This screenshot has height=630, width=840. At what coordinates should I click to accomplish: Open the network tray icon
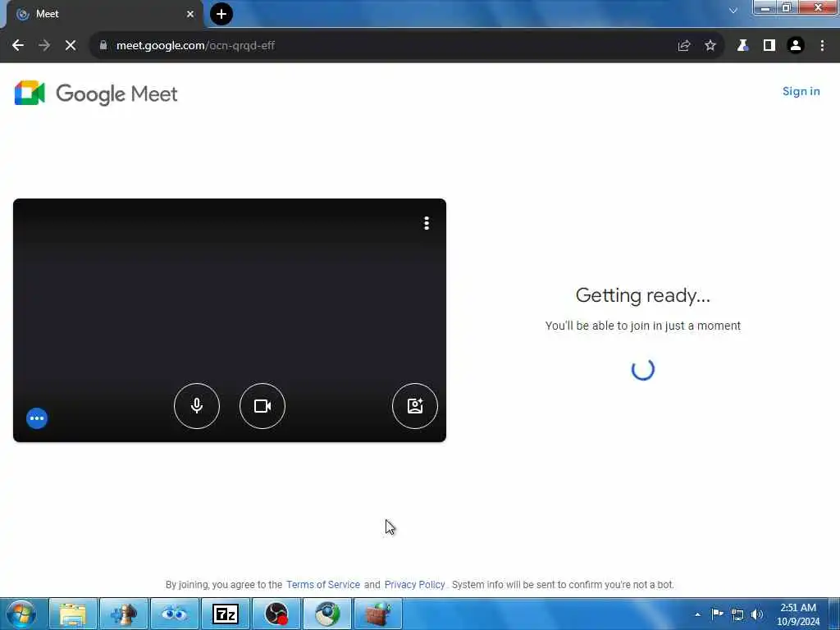click(737, 614)
